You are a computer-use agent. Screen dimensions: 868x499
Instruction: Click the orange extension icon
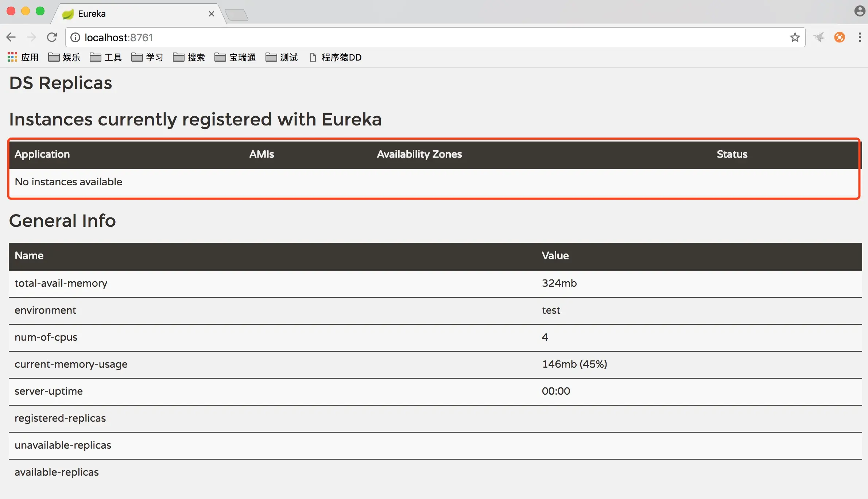840,37
